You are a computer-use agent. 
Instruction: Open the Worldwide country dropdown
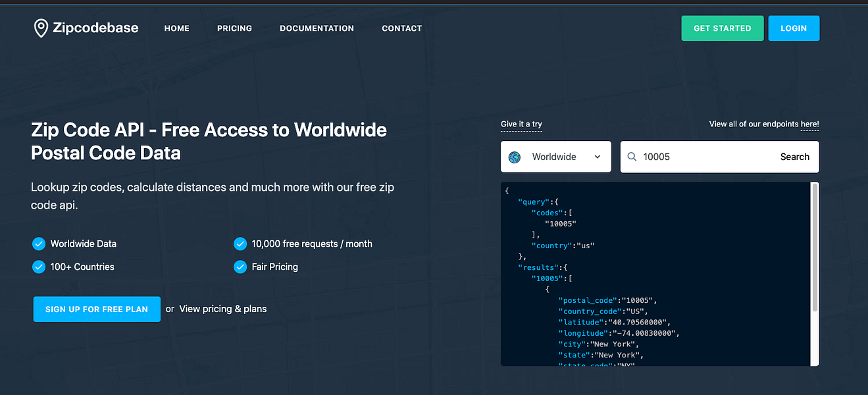(x=554, y=157)
